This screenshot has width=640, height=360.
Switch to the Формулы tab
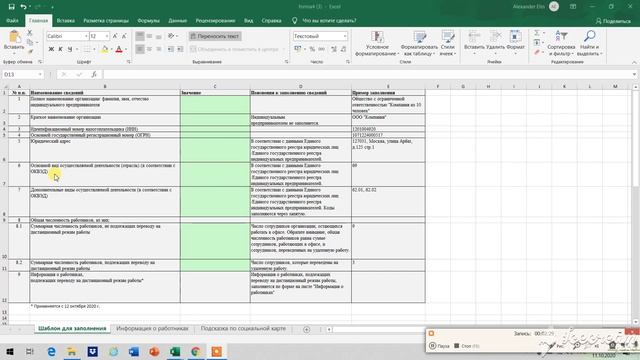(148, 20)
